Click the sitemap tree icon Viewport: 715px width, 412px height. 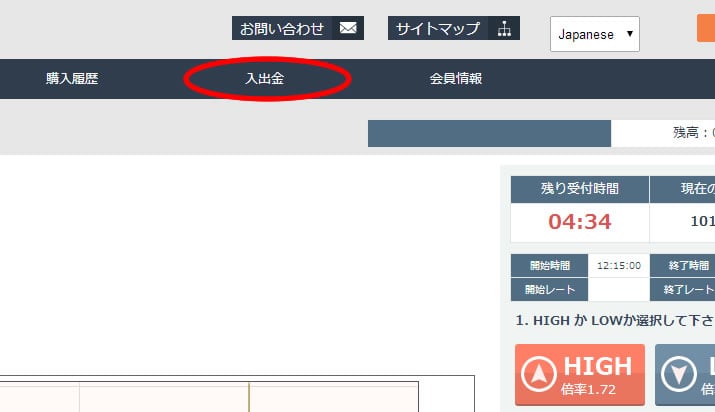[504, 28]
